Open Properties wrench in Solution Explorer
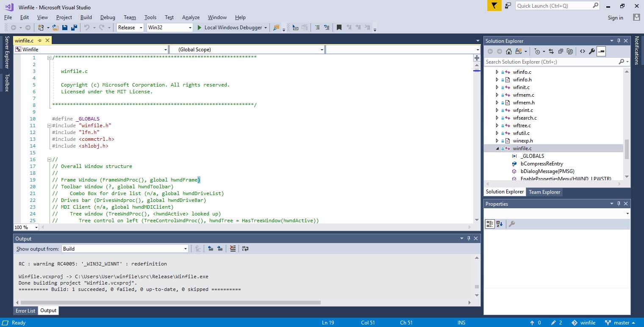The width and height of the screenshot is (644, 327). pyautogui.click(x=592, y=51)
